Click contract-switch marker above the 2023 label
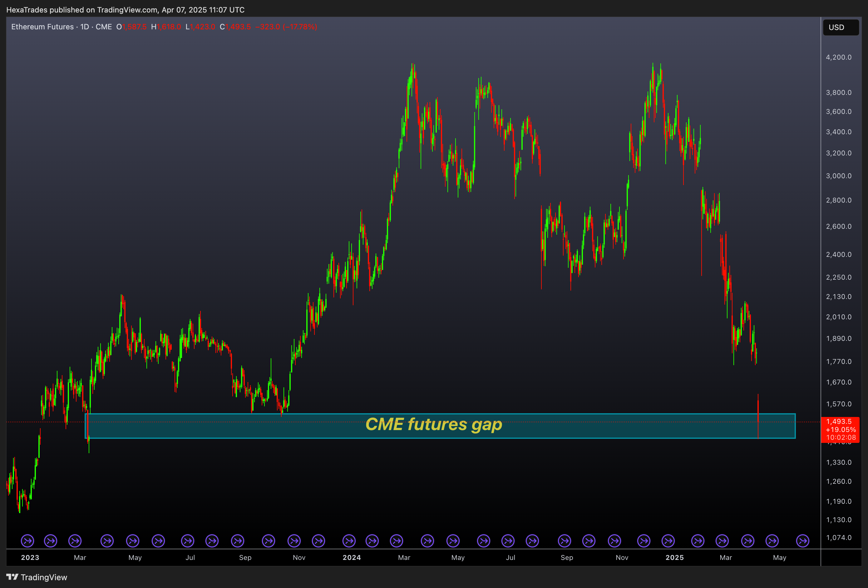 (27, 541)
